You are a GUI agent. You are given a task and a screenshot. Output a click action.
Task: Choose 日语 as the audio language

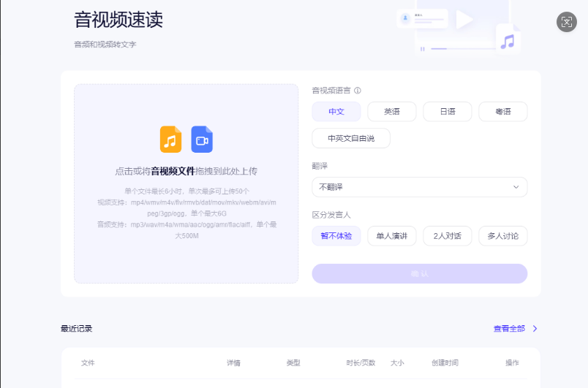pos(448,112)
